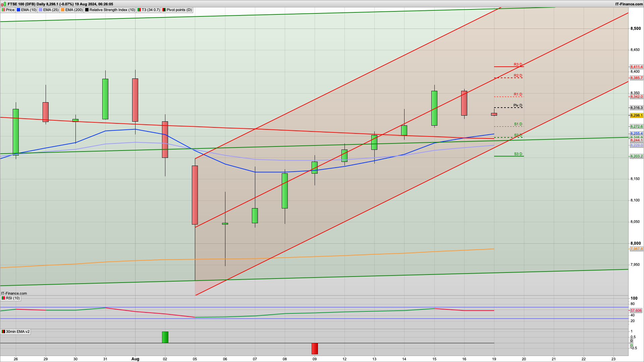Viewport: 644px width, 362px height.
Task: Click the 57.606 RSI value tag
Action: tap(636, 310)
